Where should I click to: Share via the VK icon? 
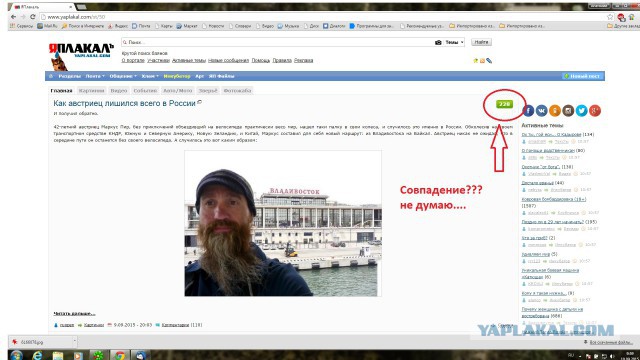(x=542, y=111)
